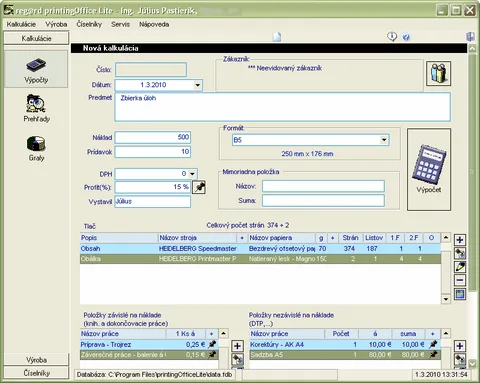Click the Prídavok field with 10
This screenshot has width=480, height=383.
pos(153,152)
